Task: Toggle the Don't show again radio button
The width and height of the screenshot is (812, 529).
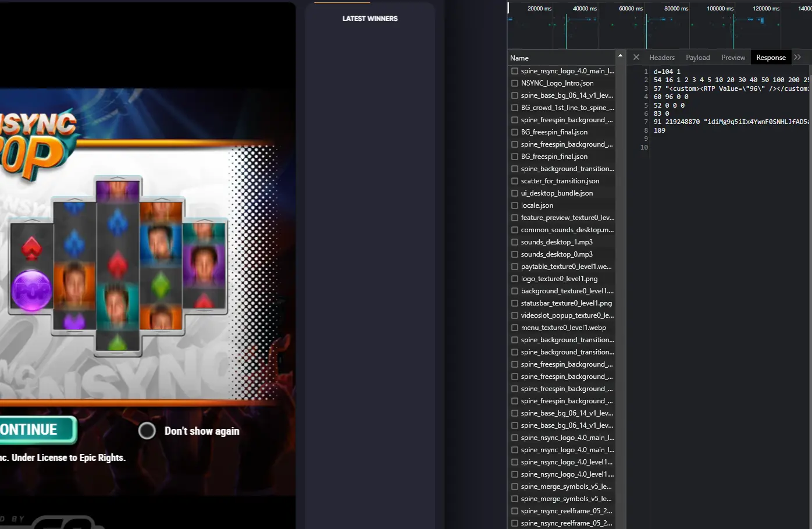Action: [x=147, y=431]
